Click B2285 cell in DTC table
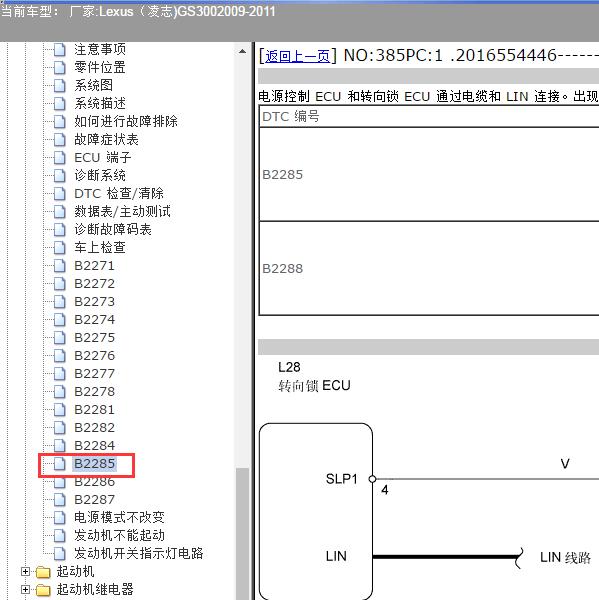This screenshot has height=600, width=599. 429,174
